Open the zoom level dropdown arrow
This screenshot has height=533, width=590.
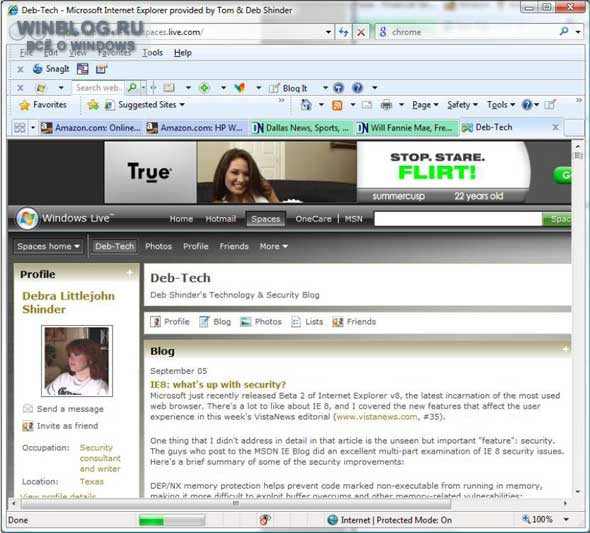[x=566, y=520]
